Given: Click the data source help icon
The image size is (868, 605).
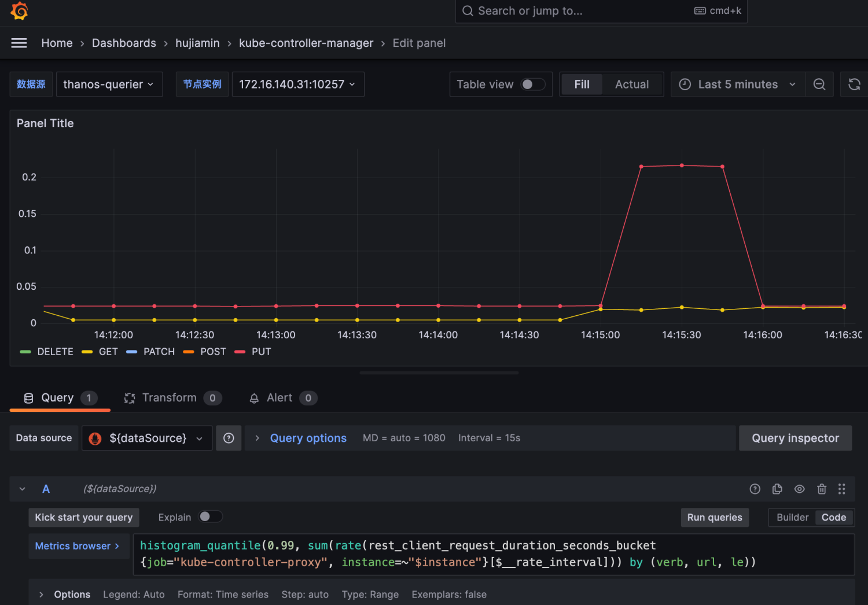Looking at the screenshot, I should coord(229,438).
